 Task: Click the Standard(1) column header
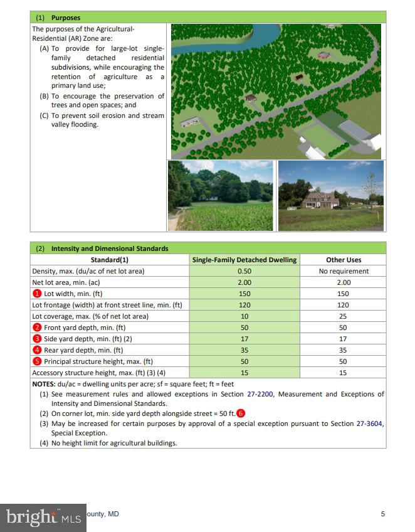(110, 260)
